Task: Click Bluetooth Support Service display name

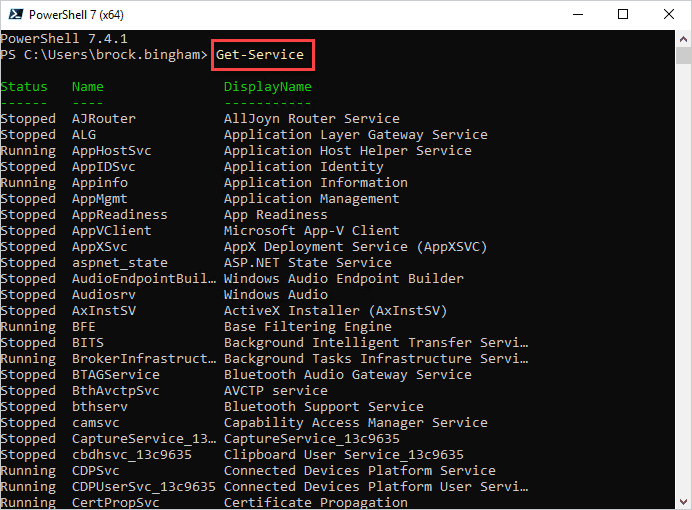Action: coord(324,407)
